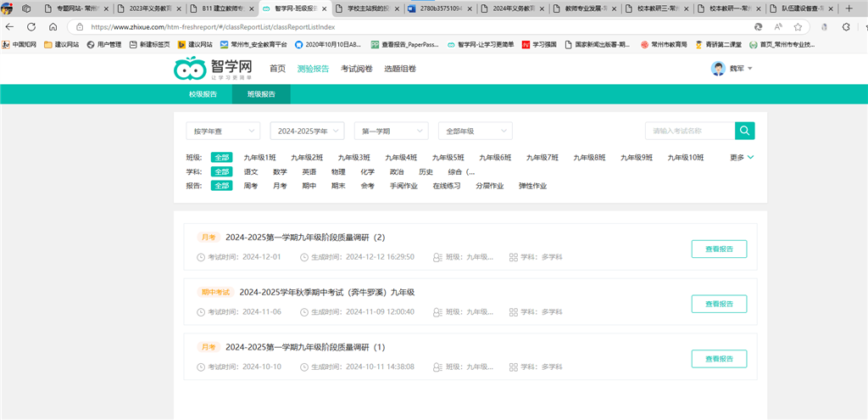The image size is (868, 420).
Task: Click the exam name search field
Action: pyautogui.click(x=688, y=131)
